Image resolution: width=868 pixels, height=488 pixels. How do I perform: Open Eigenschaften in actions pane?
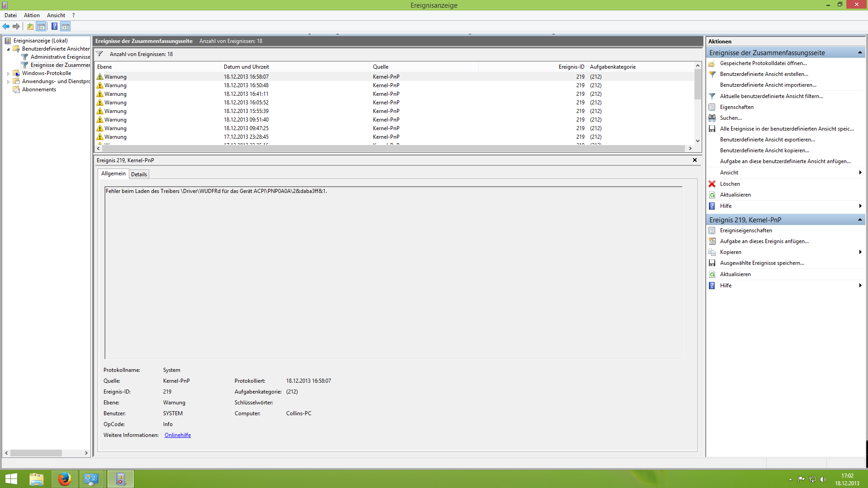tap(736, 107)
